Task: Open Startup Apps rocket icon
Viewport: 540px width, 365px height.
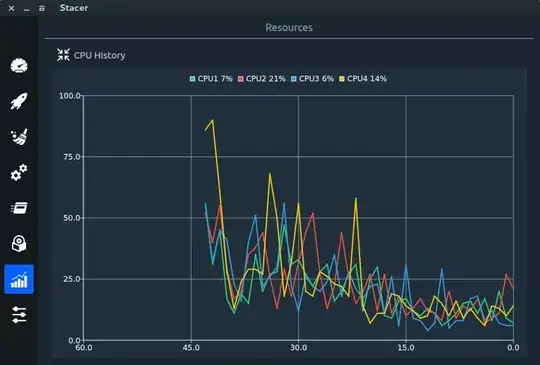Action: 19,101
